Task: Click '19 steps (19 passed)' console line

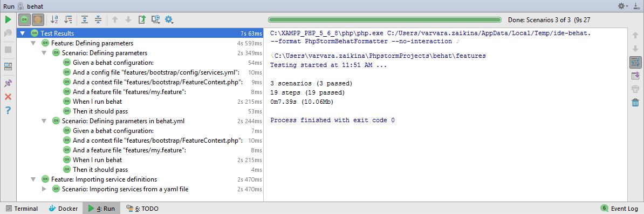Action: pos(307,92)
